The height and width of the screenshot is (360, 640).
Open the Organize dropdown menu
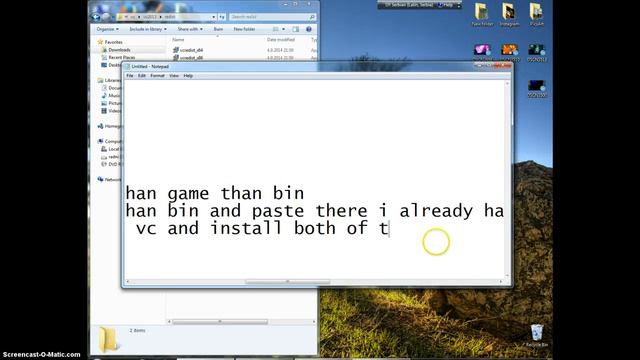tap(107, 29)
